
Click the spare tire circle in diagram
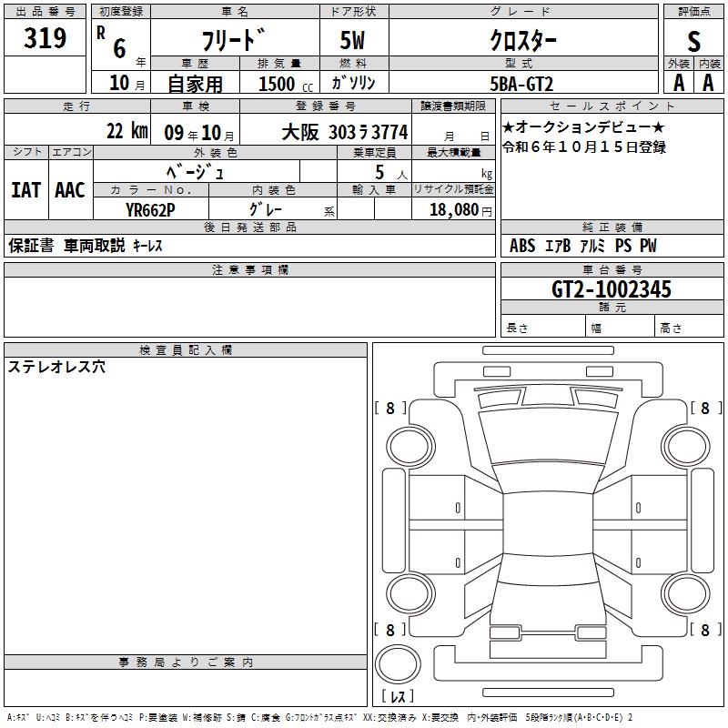pos(398,663)
